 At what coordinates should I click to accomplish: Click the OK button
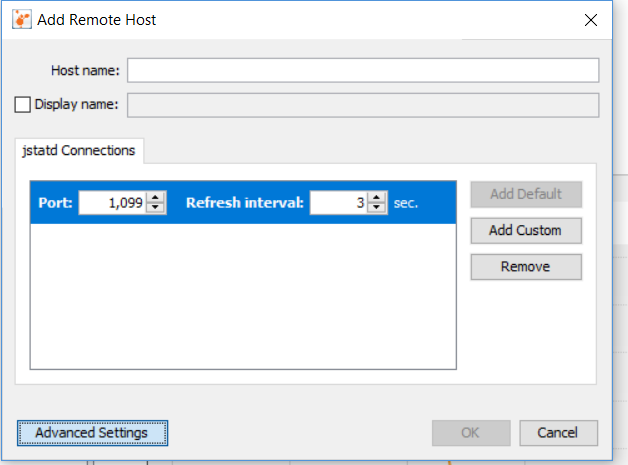coord(471,433)
